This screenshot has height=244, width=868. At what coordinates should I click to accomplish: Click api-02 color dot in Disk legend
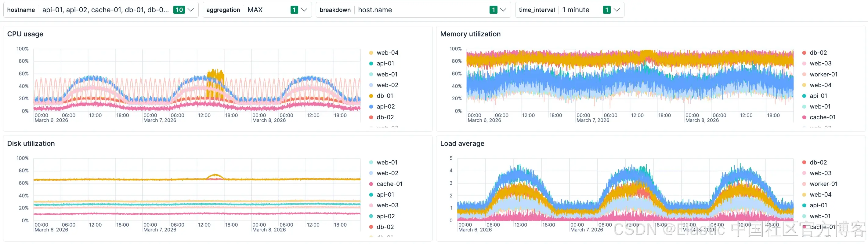pyautogui.click(x=371, y=216)
